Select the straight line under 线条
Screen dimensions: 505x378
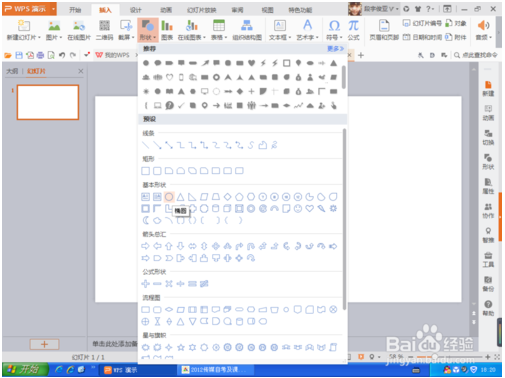coord(145,145)
